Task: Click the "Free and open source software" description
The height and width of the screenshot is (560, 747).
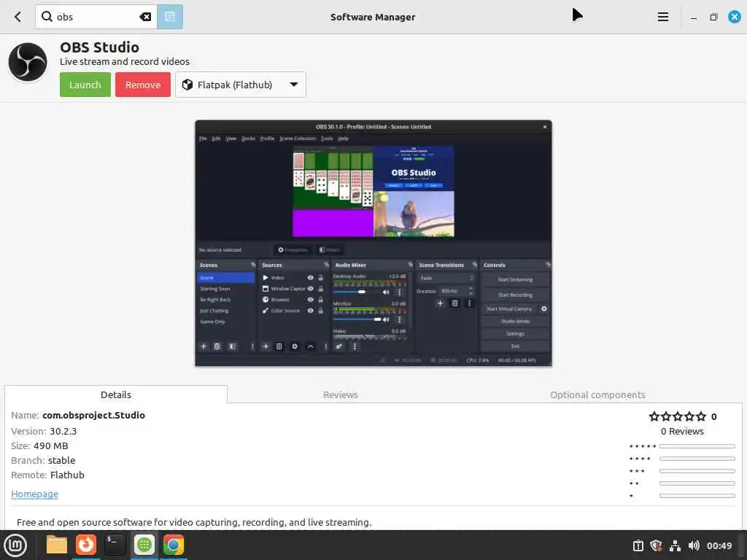Action: [194, 522]
